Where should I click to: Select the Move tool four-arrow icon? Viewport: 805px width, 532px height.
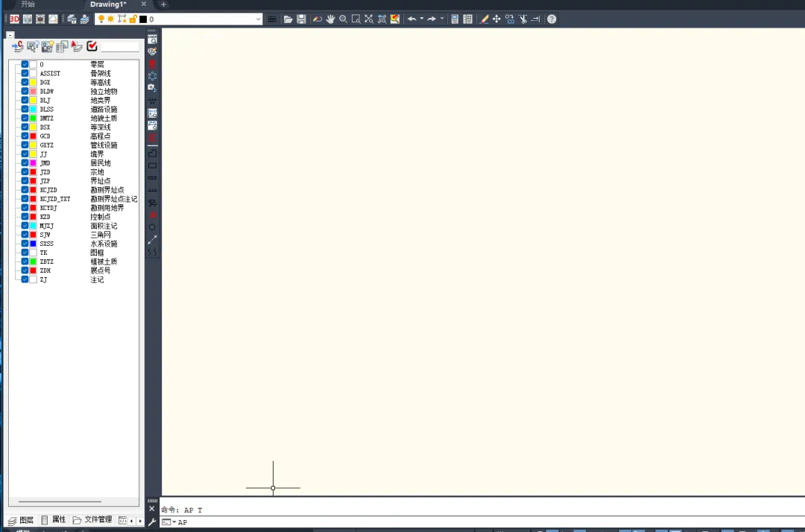[496, 19]
